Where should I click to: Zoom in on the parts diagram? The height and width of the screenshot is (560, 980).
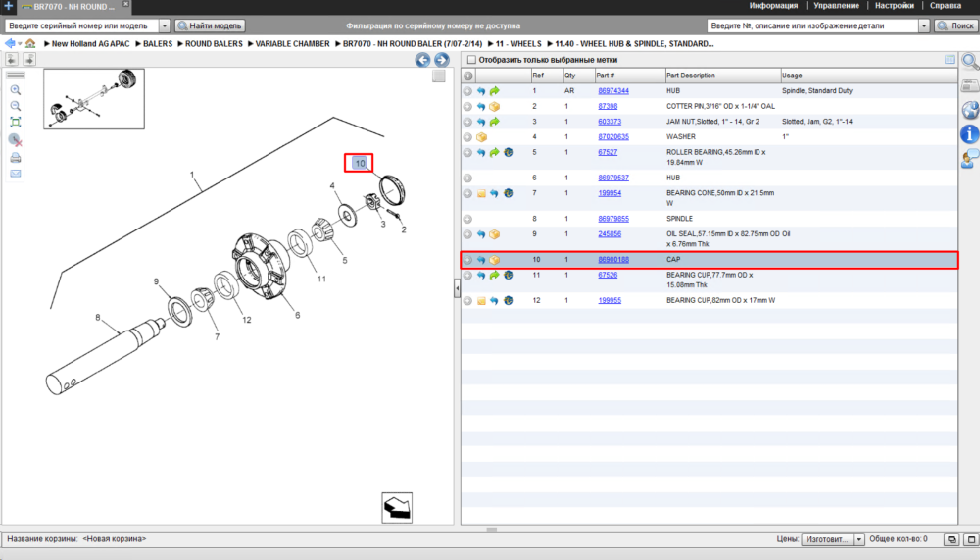pos(16,90)
